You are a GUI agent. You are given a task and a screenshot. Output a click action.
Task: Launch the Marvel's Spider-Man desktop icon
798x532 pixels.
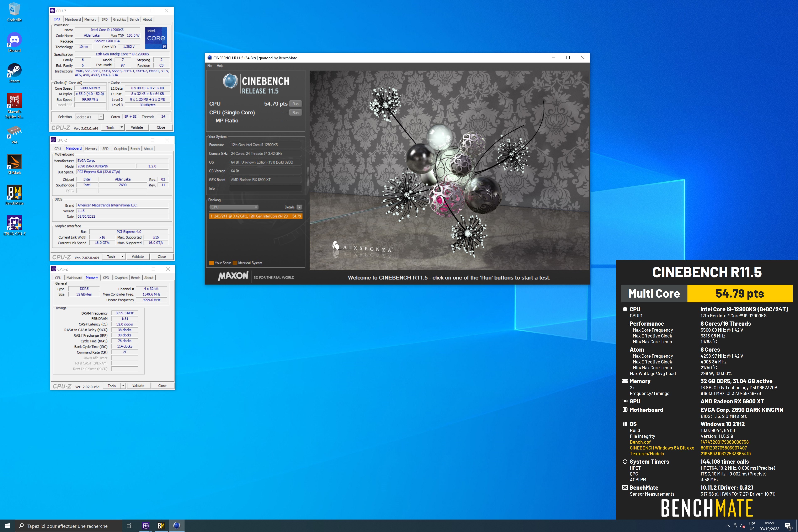click(x=14, y=106)
